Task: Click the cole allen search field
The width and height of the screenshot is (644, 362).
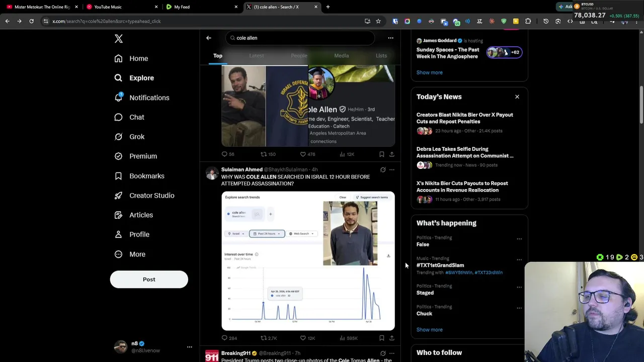Action: (x=300, y=38)
